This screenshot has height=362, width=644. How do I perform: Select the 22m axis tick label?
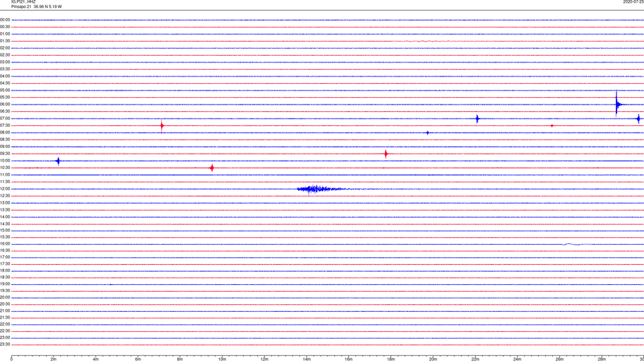pos(475,359)
